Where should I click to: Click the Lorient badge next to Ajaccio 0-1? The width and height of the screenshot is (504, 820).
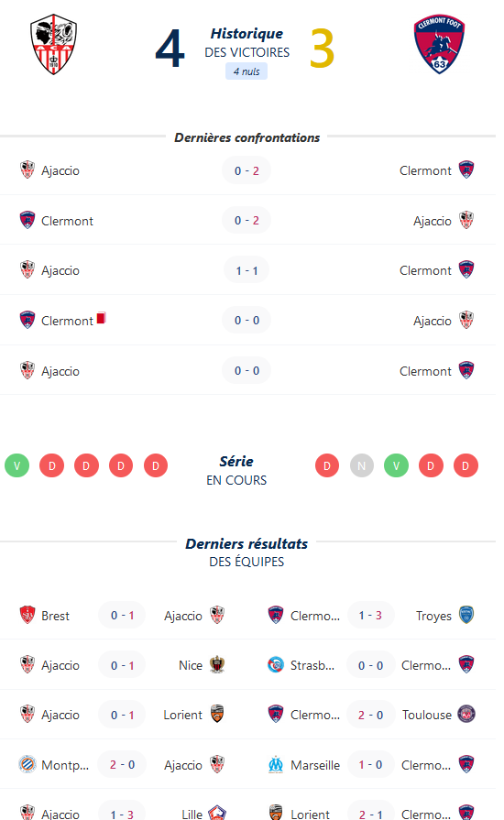click(x=217, y=715)
